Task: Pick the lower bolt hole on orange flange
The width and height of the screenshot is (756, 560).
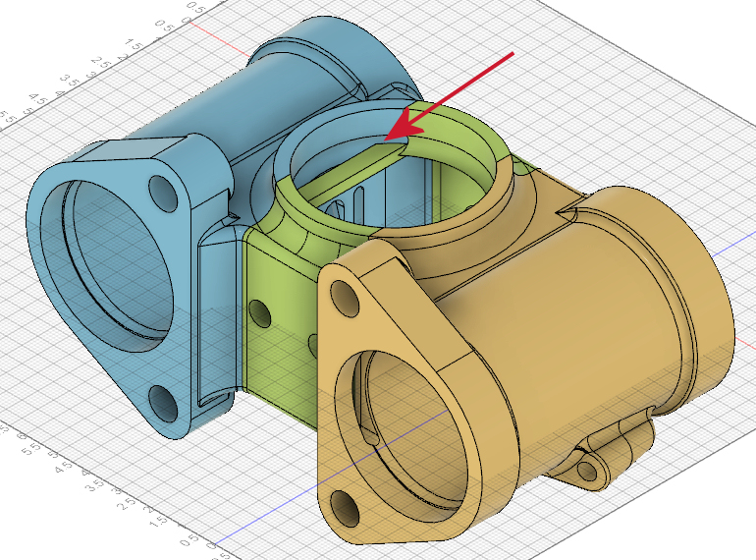Action: tap(344, 508)
